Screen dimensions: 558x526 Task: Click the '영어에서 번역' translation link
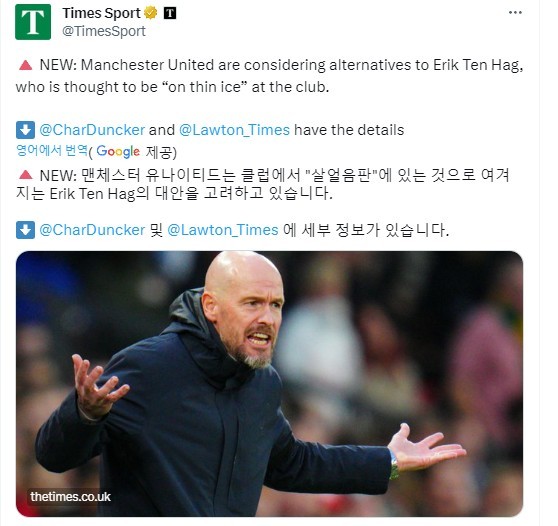(x=52, y=151)
